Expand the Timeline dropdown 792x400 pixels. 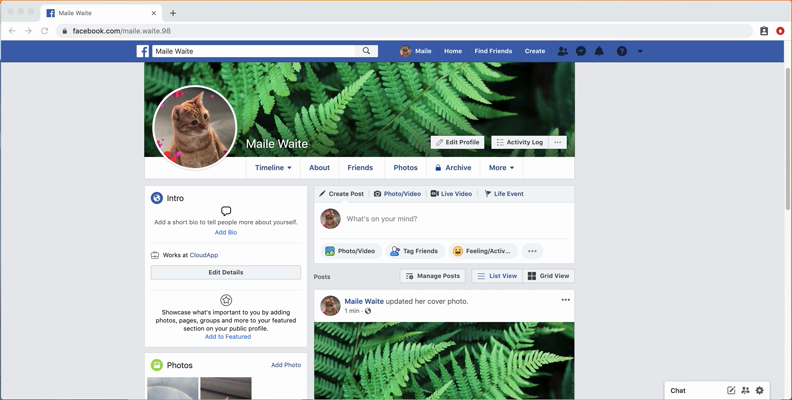coord(273,168)
